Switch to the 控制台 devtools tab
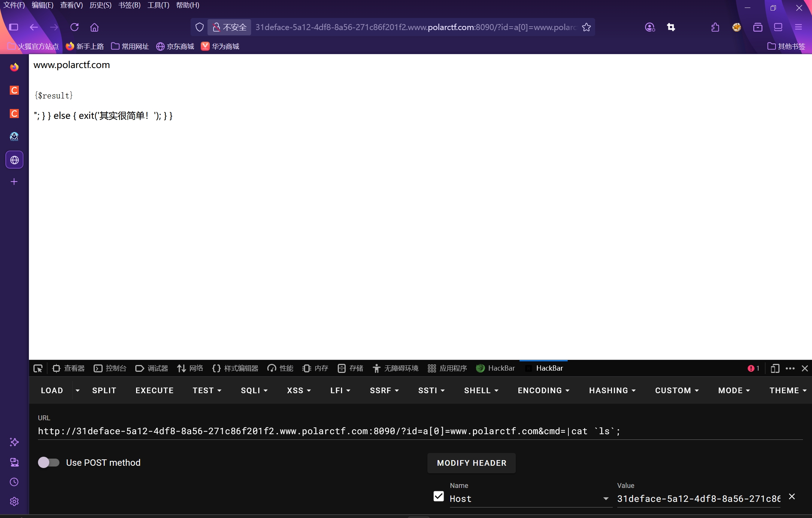 [110, 368]
